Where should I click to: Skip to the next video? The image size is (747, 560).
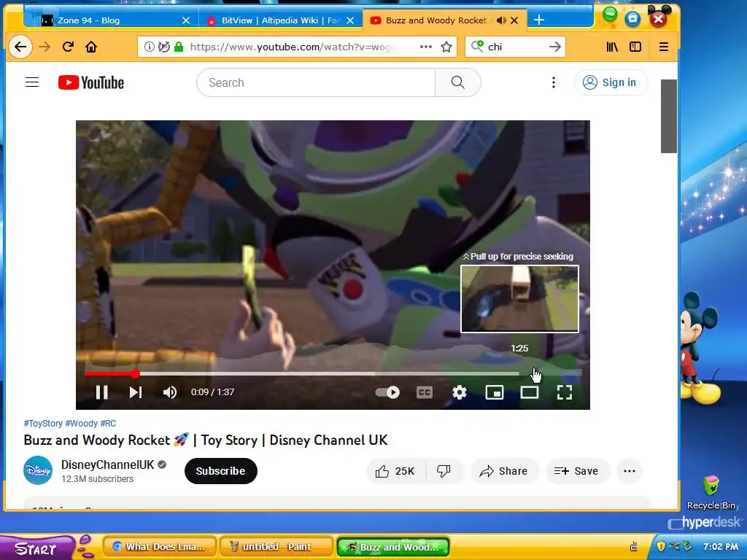click(135, 392)
